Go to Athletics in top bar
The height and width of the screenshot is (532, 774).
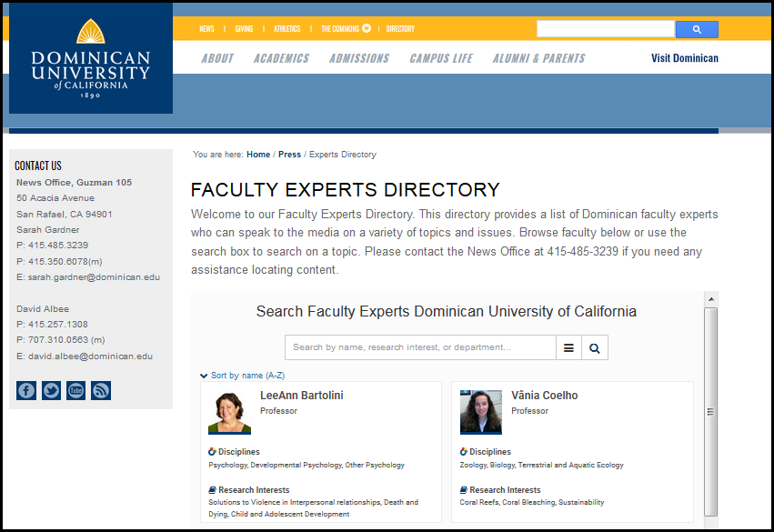tap(286, 28)
